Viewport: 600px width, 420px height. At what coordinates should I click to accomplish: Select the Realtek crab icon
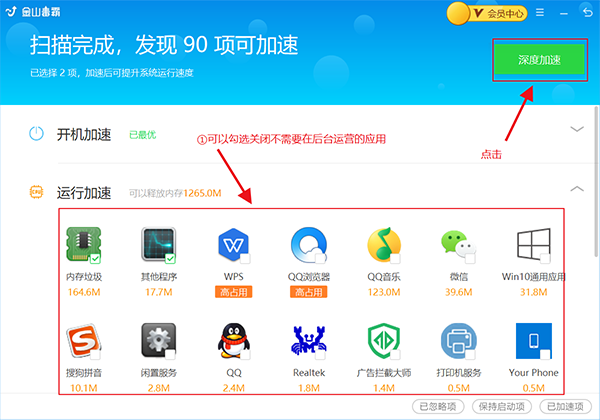(x=308, y=341)
